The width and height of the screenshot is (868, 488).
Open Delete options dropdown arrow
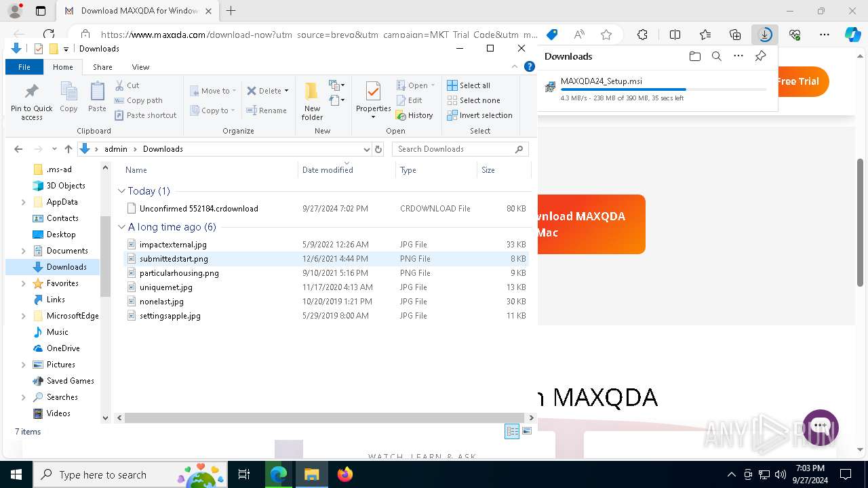pyautogui.click(x=286, y=91)
